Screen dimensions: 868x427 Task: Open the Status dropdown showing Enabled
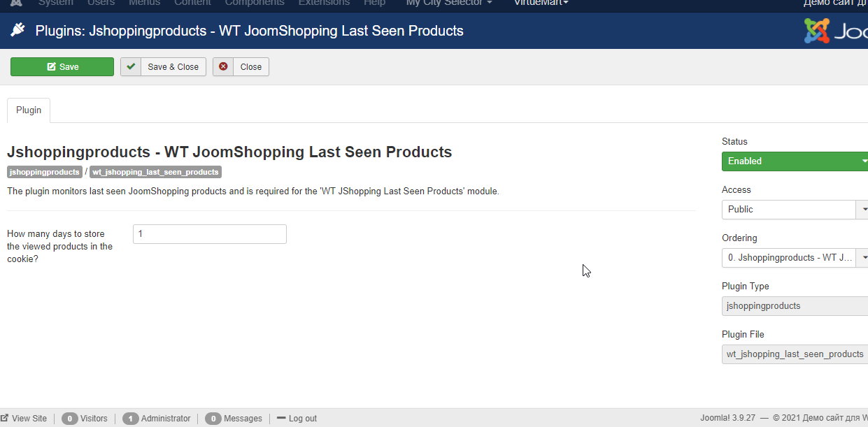795,161
